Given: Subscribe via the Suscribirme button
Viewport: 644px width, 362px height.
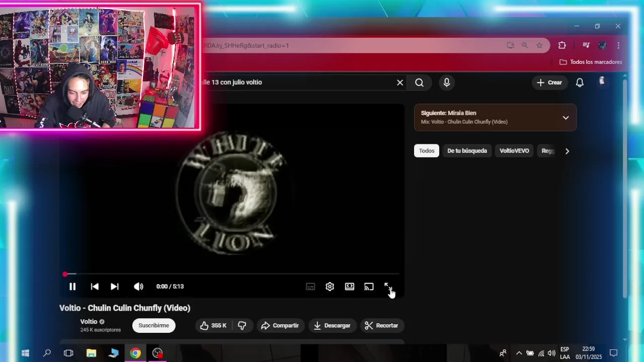Looking at the screenshot, I should coord(154,325).
